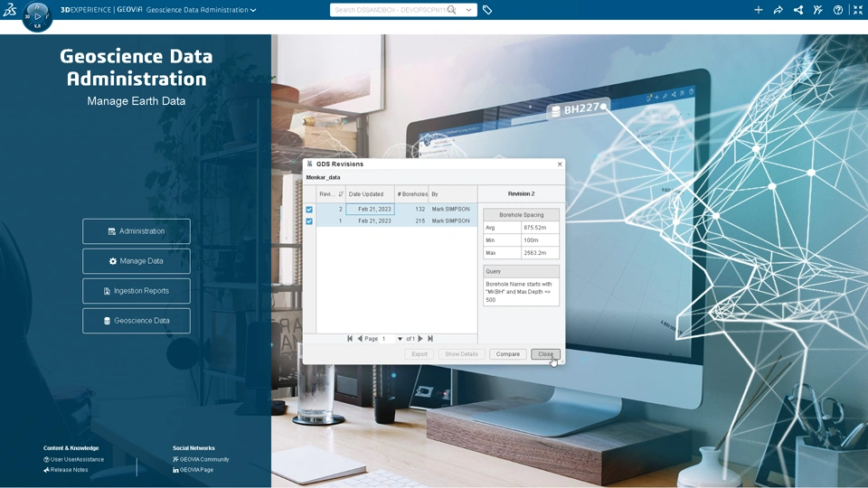The height and width of the screenshot is (488, 868).
Task: Expand Geoscience Data Administration app menu
Action: 253,10
